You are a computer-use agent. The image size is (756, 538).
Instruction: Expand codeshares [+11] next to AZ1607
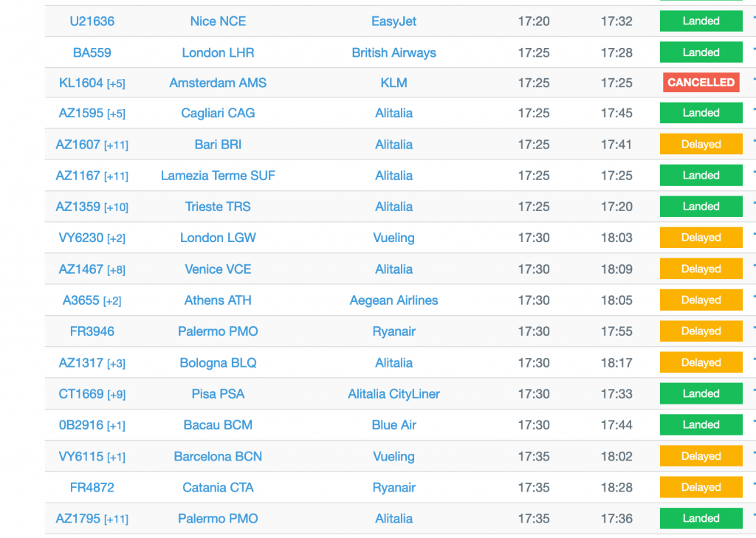116,145
